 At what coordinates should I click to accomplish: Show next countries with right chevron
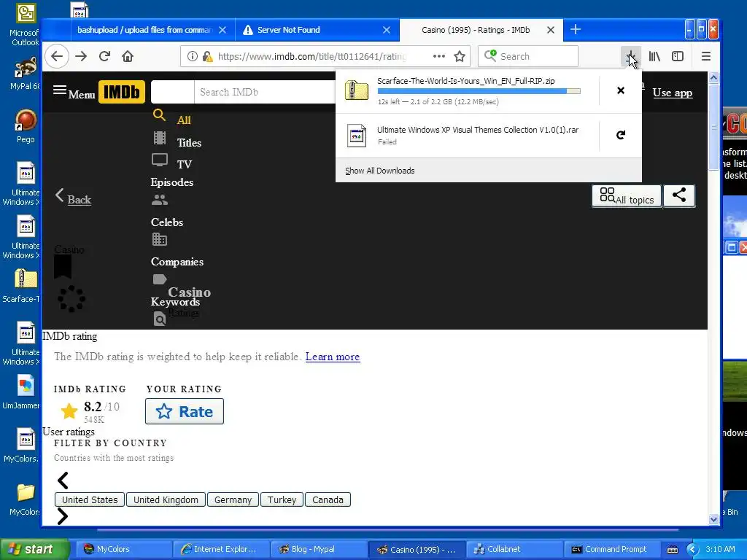[63, 516]
